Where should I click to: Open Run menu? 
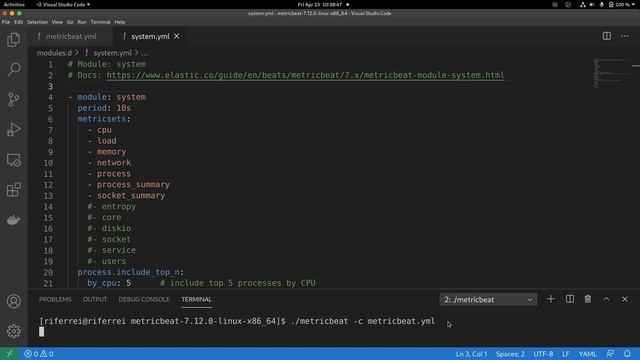(82, 22)
